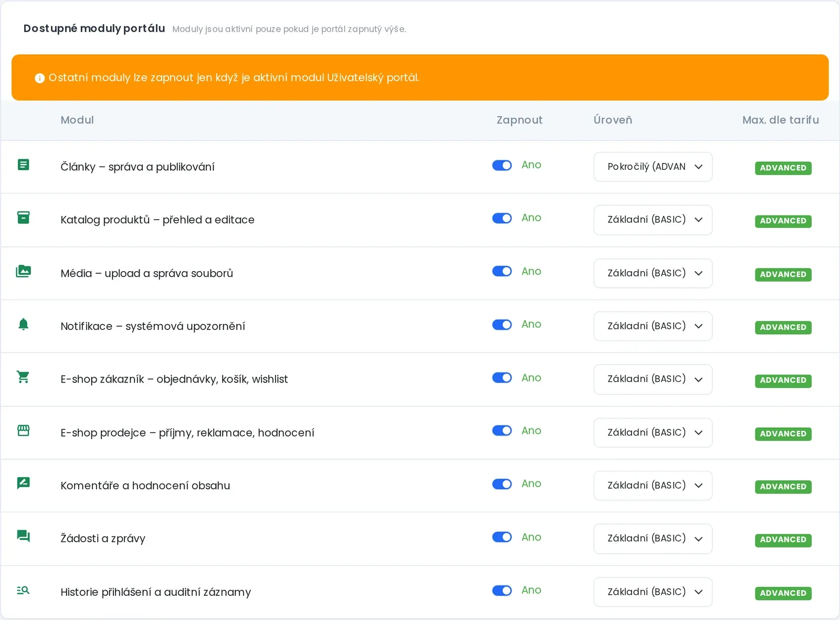Image resolution: width=840 pixels, height=620 pixels.
Task: Click the search-list icon for Historie přihlášení
Action: [x=23, y=590]
